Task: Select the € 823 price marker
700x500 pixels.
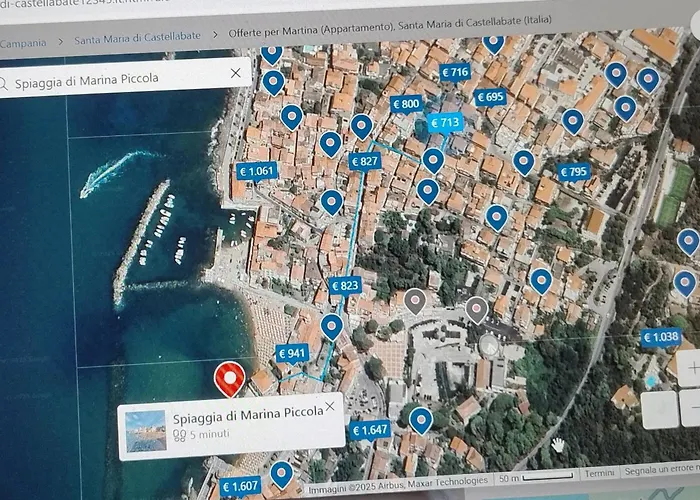Action: 345,286
